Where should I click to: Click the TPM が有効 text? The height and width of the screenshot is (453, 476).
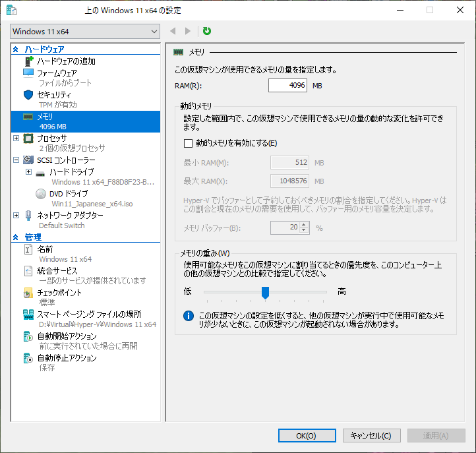coord(57,105)
